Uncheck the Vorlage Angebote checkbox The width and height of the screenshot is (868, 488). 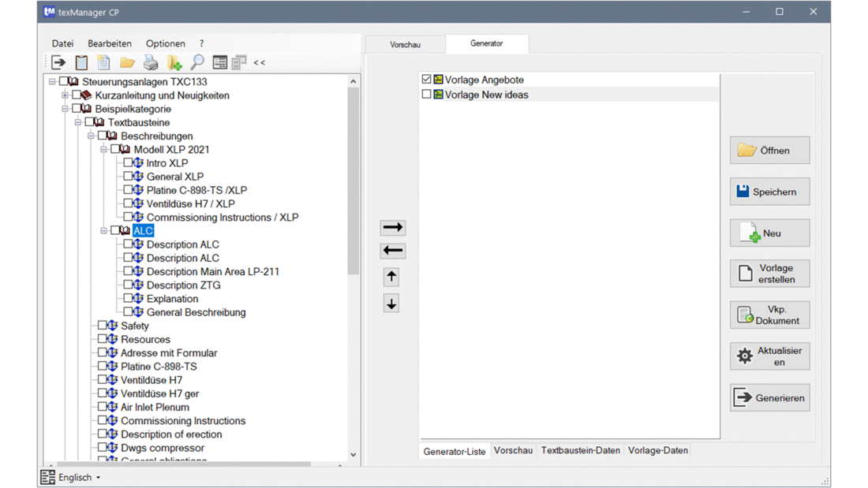click(425, 79)
